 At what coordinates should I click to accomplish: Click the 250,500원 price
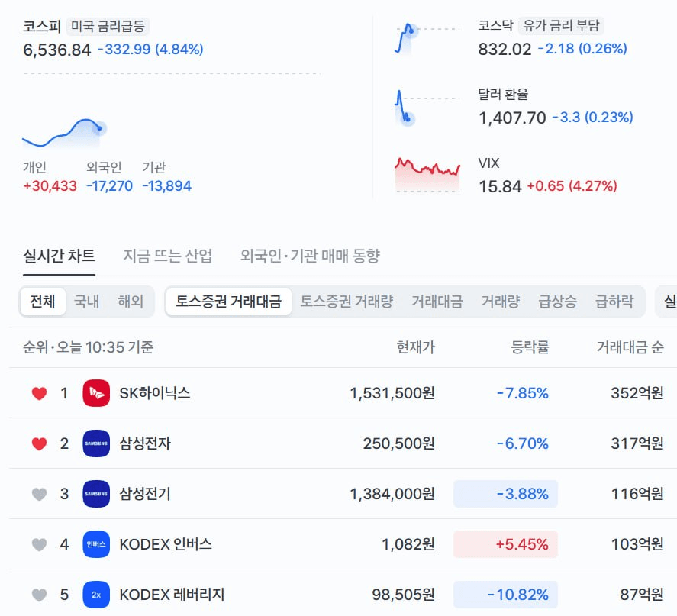coord(398,443)
